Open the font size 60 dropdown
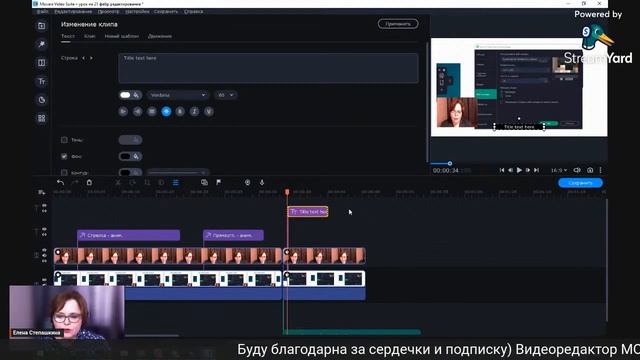 (225, 95)
